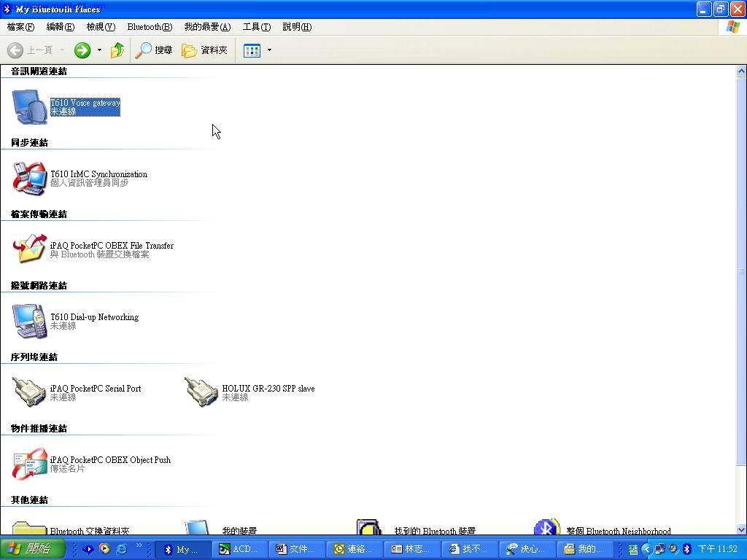Click the vertical scrollbar up arrow
747x560 pixels.
(741, 71)
